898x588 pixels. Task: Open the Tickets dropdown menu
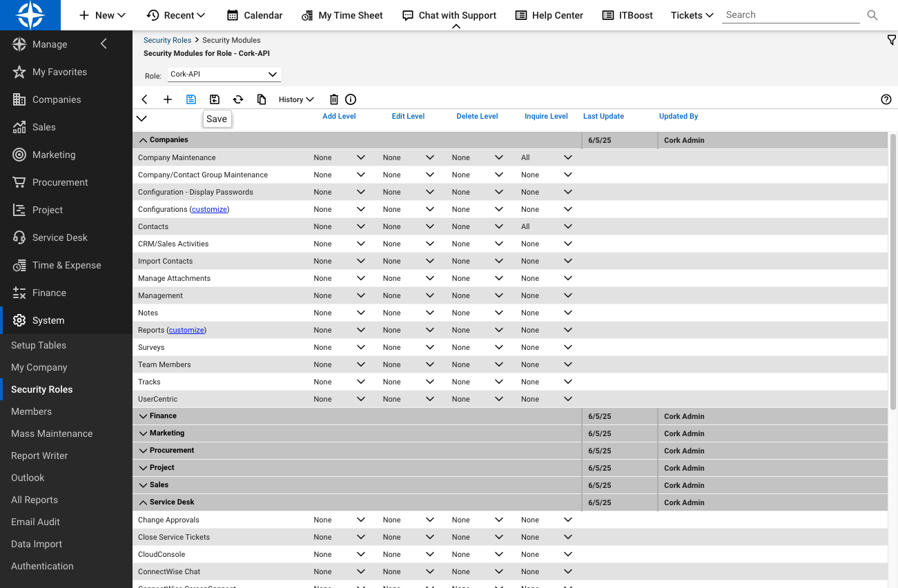tap(692, 15)
